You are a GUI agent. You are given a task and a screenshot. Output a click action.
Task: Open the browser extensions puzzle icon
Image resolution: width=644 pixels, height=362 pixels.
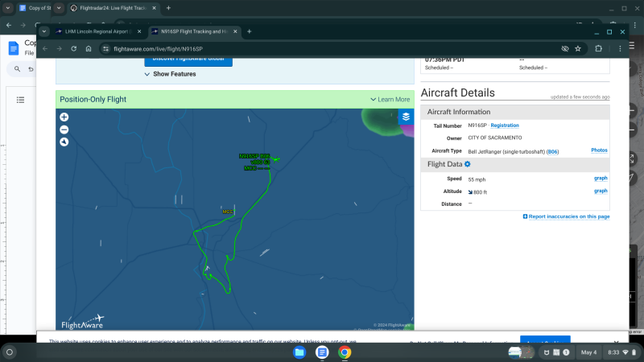point(598,49)
